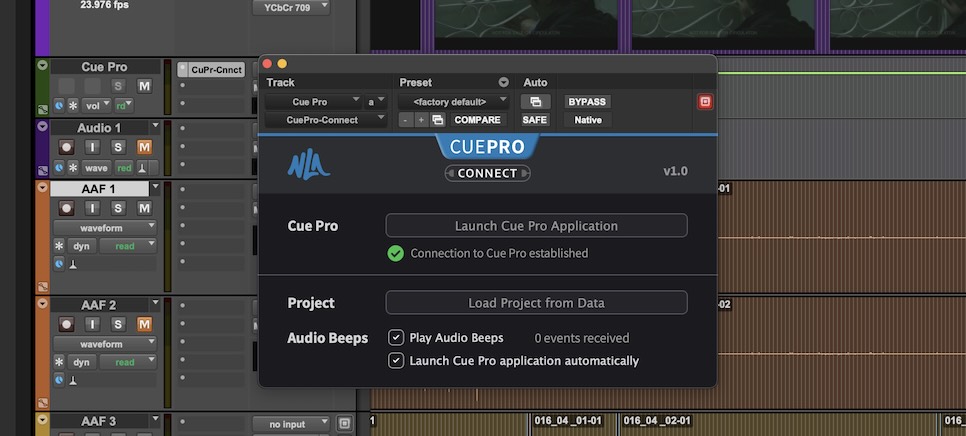Click the AAF 1 track blue clock icon
Viewport: 966px width, 436px height.
(59, 264)
